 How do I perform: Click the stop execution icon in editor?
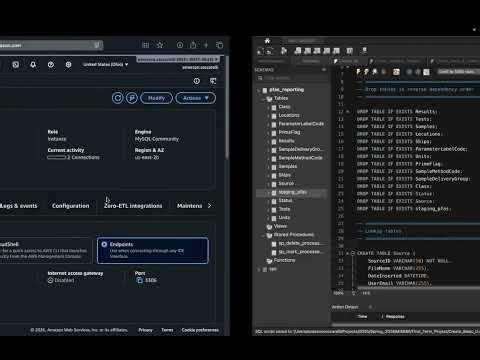[x=384, y=72]
